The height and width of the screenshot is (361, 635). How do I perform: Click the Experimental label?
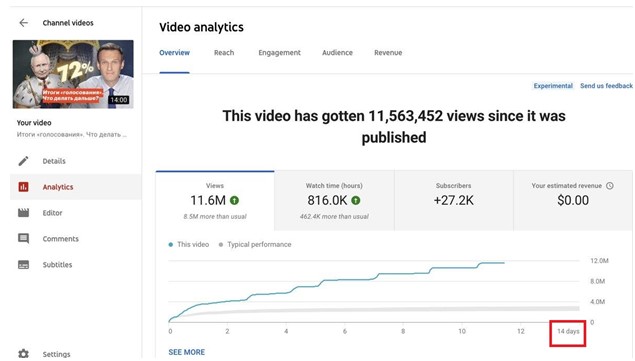[553, 86]
